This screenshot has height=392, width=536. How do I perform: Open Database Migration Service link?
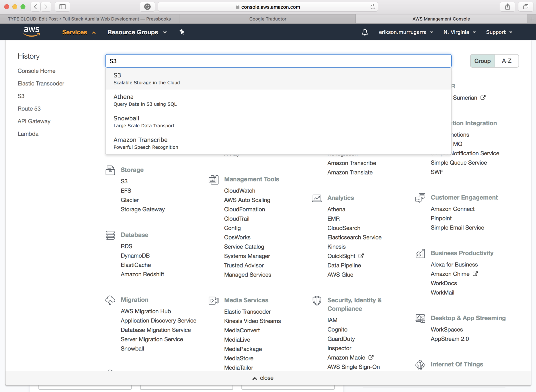(156, 330)
